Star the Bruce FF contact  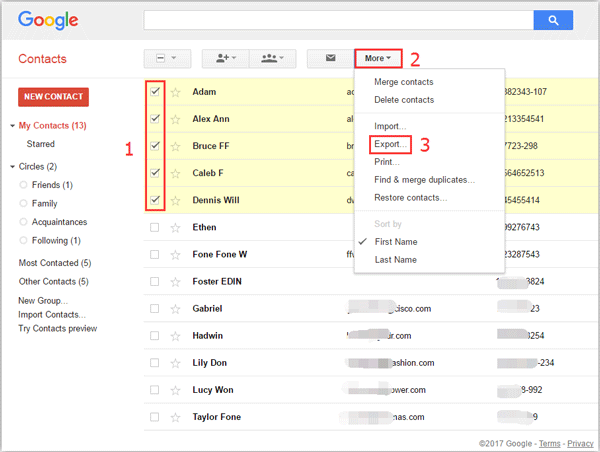(x=175, y=146)
